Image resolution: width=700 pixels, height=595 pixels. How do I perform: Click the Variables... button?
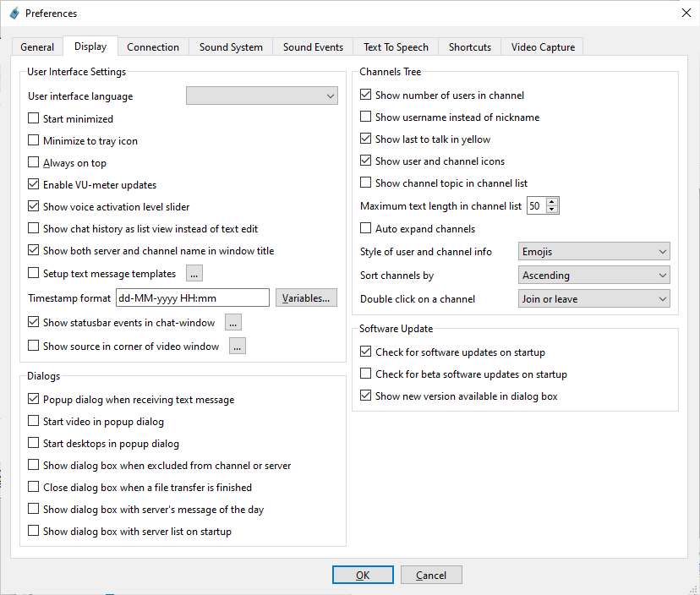306,297
